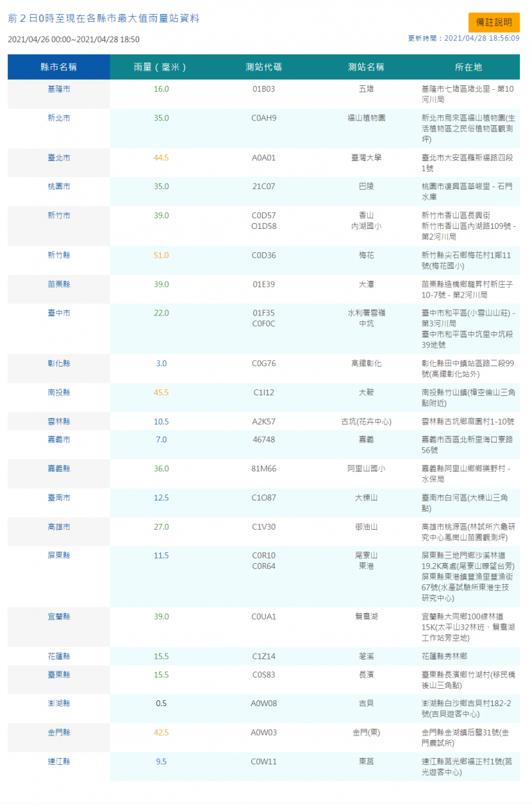Click station code A2K57
Image resolution: width=532 pixels, height=808 pixels.
coord(264,421)
